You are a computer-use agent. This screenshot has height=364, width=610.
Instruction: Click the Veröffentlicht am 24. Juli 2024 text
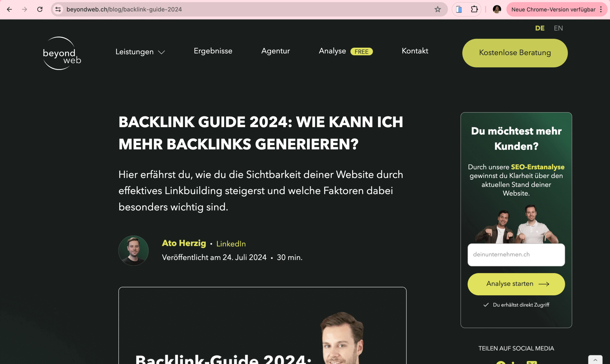tap(214, 257)
